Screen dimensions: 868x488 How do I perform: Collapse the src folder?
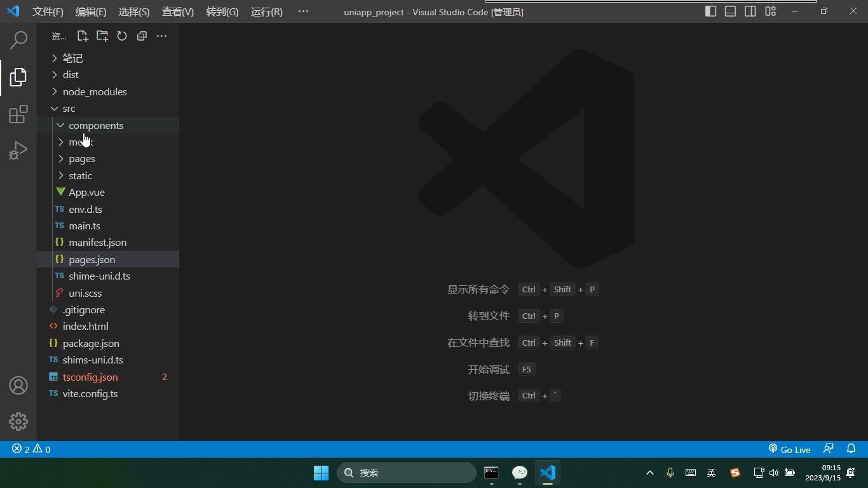(108, 109)
